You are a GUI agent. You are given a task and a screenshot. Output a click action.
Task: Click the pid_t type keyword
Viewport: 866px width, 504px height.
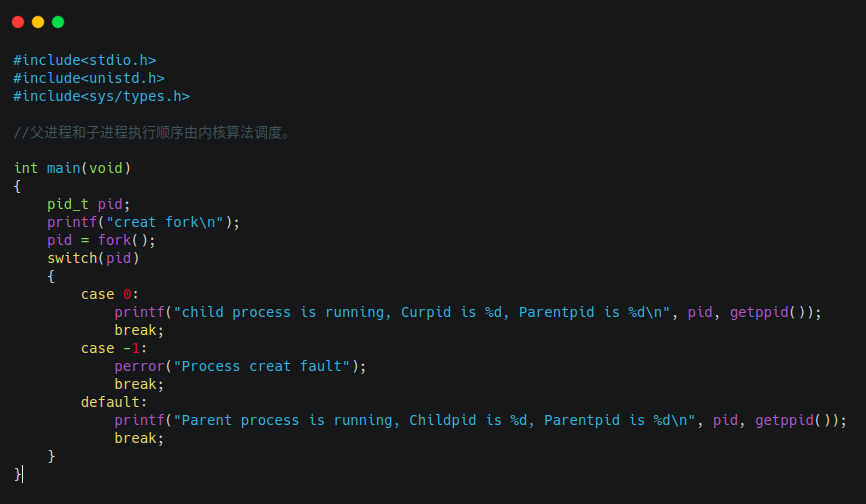(68, 204)
